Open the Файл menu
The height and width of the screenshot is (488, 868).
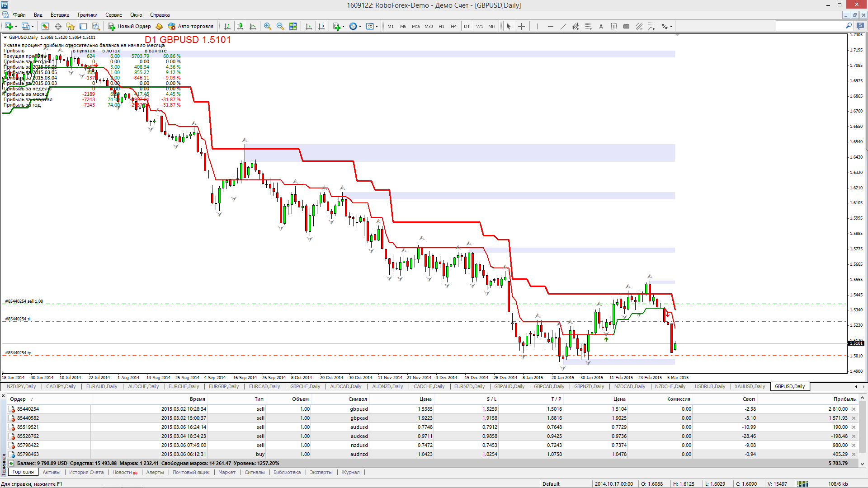pos(19,15)
